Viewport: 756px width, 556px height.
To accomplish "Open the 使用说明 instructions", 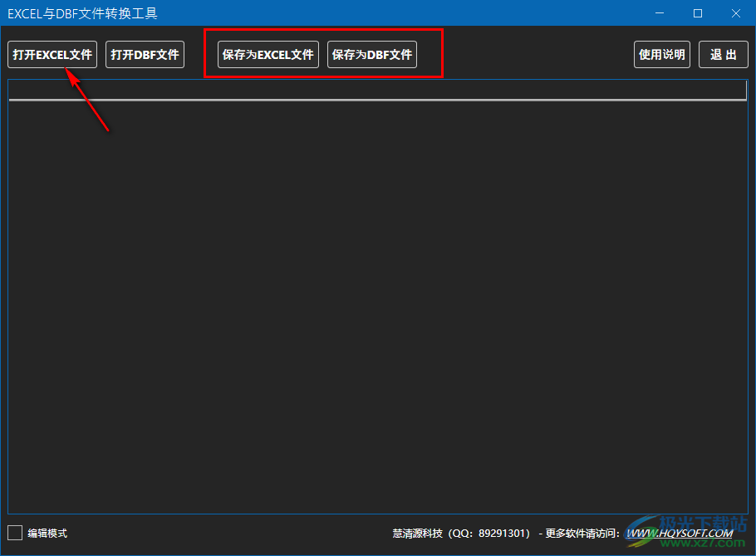I will [x=661, y=55].
